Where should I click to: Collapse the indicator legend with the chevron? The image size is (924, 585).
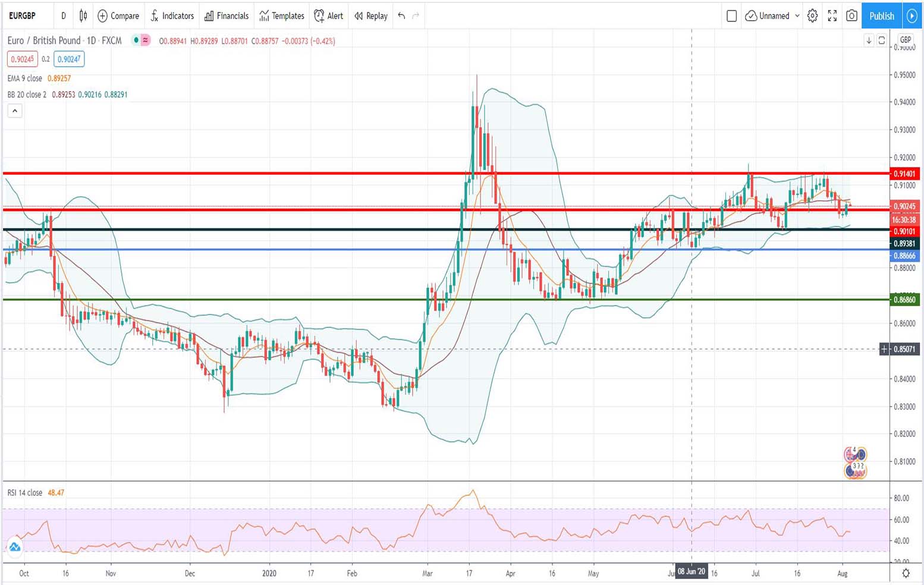(x=14, y=111)
